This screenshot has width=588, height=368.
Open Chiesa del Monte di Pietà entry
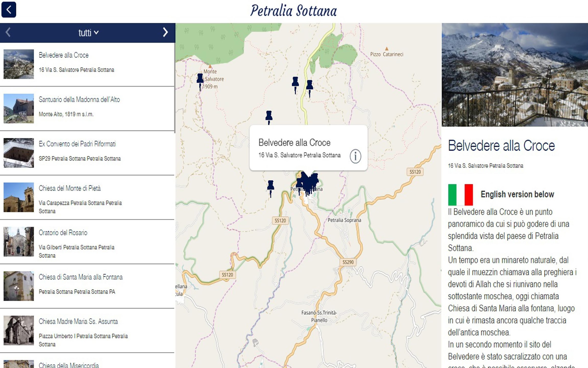pos(87,197)
